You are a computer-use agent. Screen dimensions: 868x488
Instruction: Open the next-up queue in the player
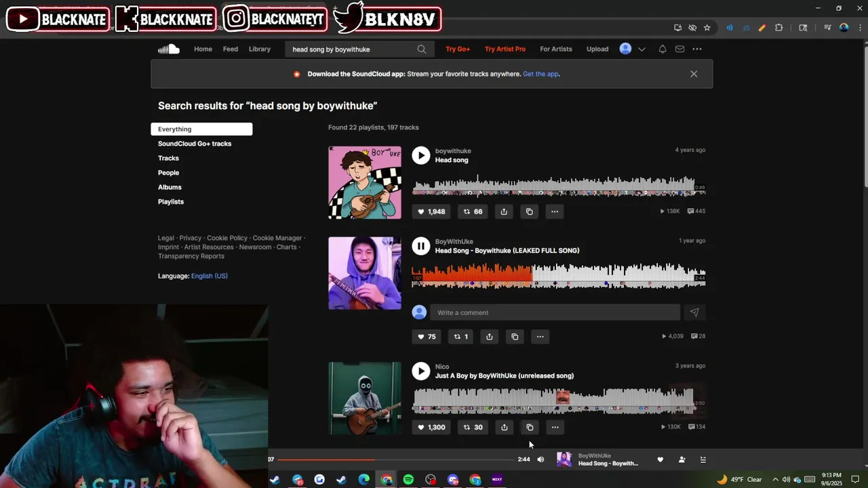[x=703, y=460]
